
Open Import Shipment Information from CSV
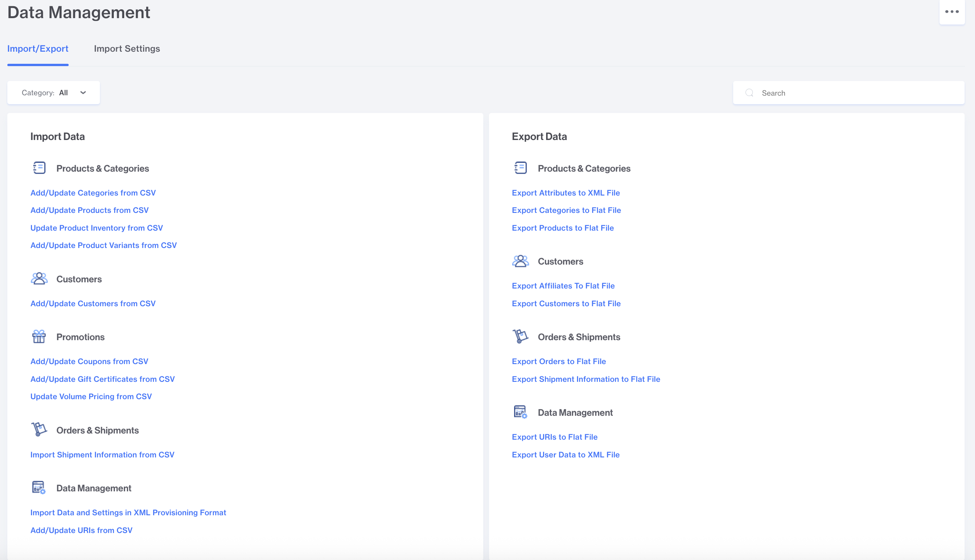tap(103, 455)
